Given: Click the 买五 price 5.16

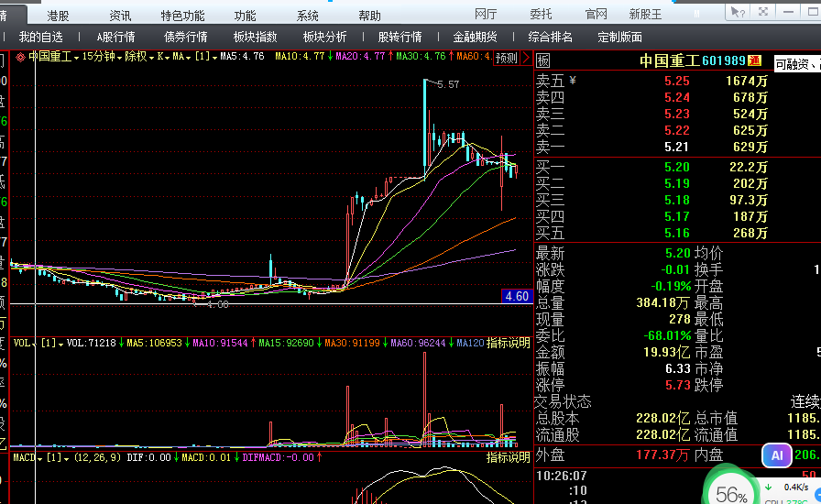Looking at the screenshot, I should (677, 233).
